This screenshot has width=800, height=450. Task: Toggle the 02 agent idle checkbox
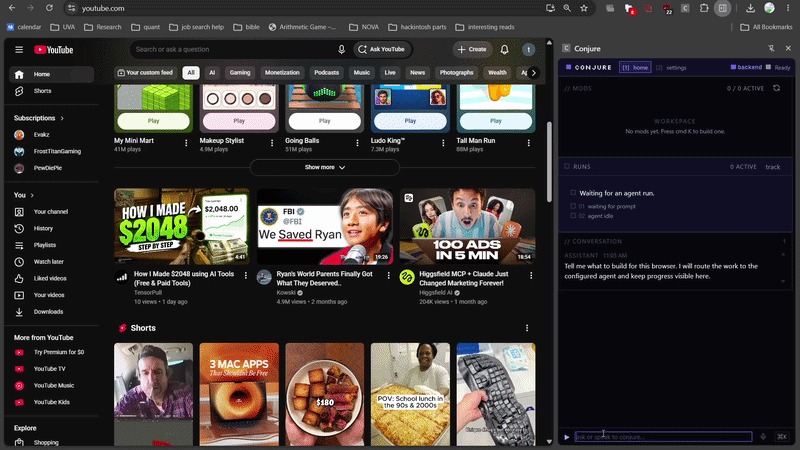[573, 216]
